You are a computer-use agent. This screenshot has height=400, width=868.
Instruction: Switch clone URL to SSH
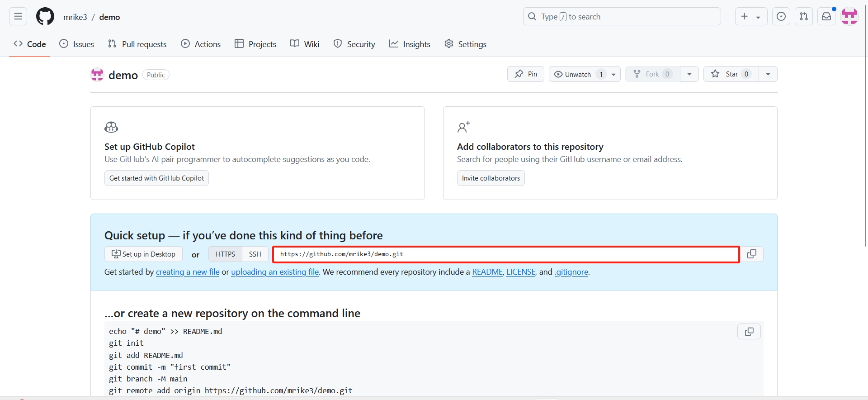point(255,254)
